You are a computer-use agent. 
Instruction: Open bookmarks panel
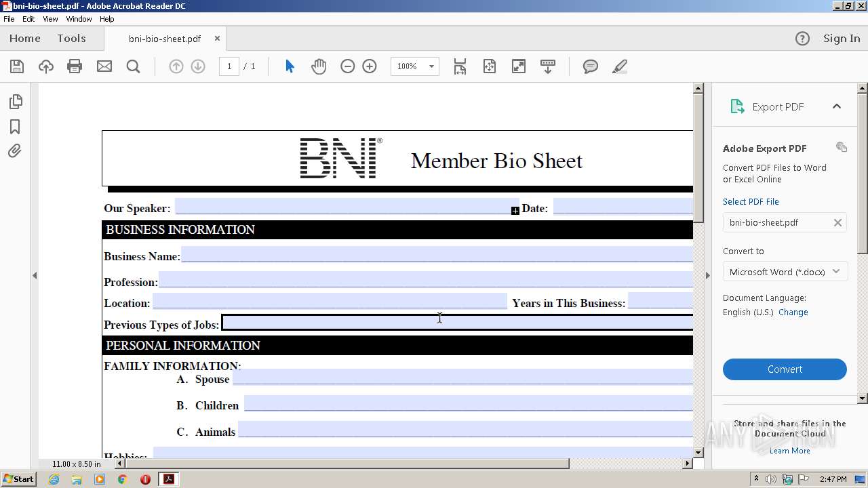tap(15, 127)
